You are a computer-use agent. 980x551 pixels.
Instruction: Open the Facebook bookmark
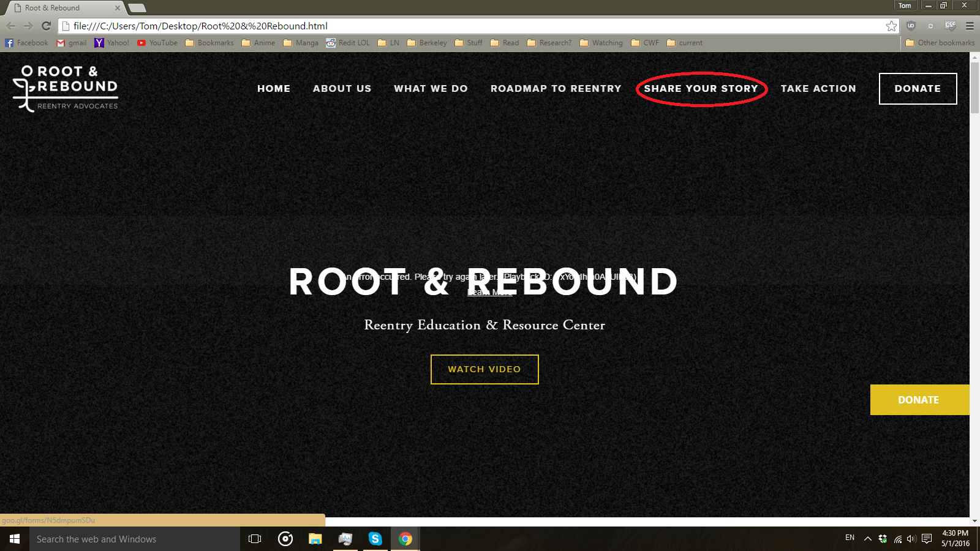(26, 43)
